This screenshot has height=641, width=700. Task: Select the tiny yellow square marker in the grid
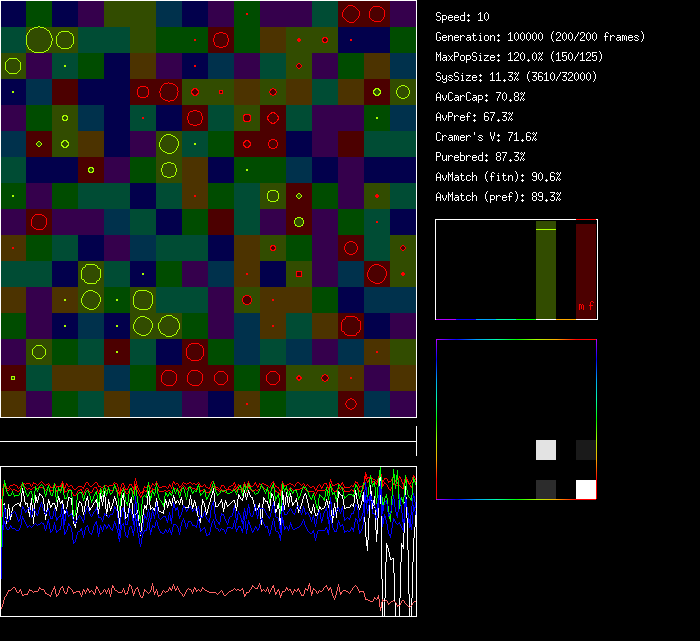pyautogui.click(x=13, y=378)
